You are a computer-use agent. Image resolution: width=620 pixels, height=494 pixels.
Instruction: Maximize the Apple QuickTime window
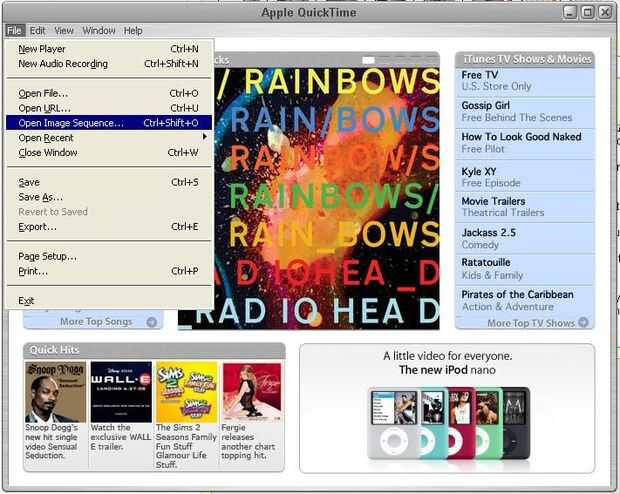(588, 12)
